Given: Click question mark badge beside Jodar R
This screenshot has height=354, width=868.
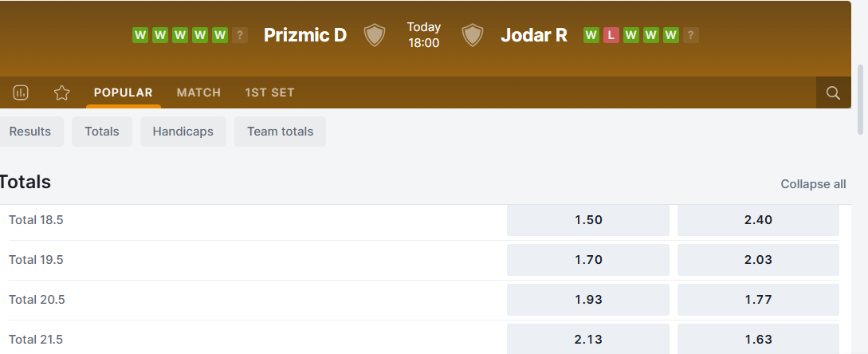Looking at the screenshot, I should pyautogui.click(x=691, y=35).
